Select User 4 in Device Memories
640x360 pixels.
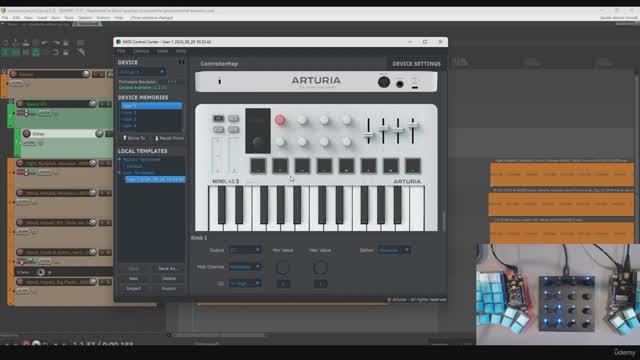tap(151, 126)
